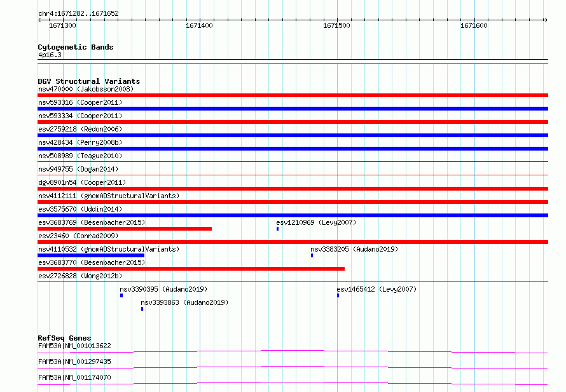Click the esv1465412 (Levy2007) label text
Viewport: 566px width, 392px height.
(376, 289)
